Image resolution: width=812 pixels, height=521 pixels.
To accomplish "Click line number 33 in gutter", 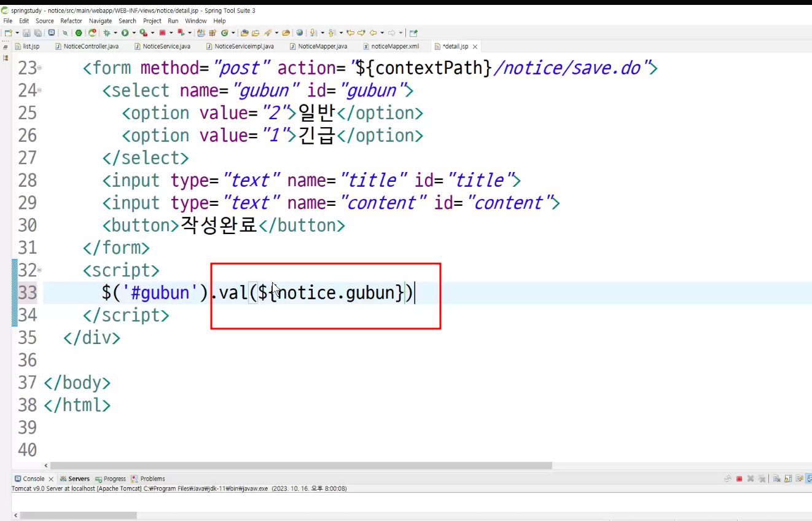I will point(27,292).
